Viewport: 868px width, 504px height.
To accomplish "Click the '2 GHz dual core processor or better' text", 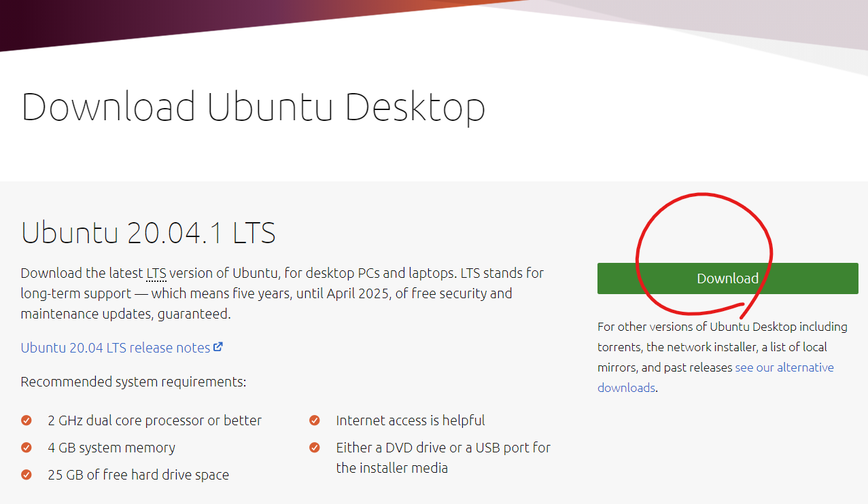I will tap(155, 420).
